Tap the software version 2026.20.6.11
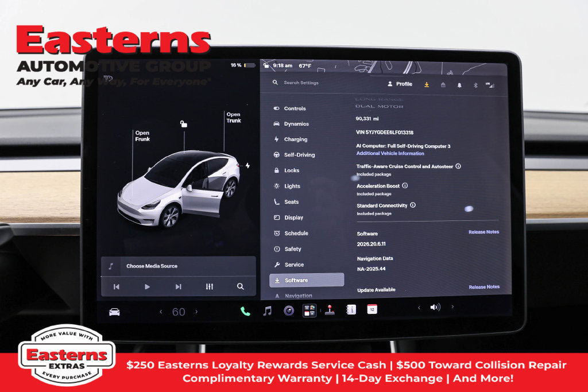This screenshot has width=588, height=392. coord(372,244)
